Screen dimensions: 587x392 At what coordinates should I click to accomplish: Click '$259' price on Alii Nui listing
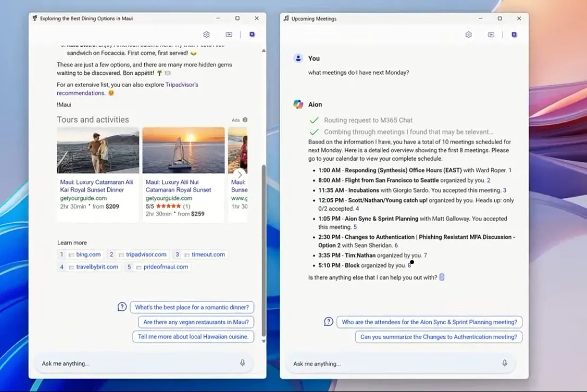point(198,214)
